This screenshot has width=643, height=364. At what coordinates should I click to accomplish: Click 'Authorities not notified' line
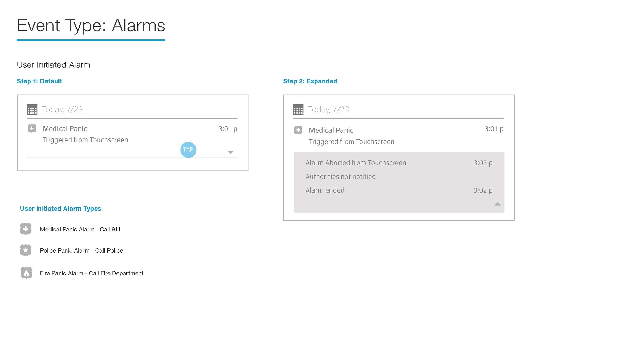(x=340, y=177)
